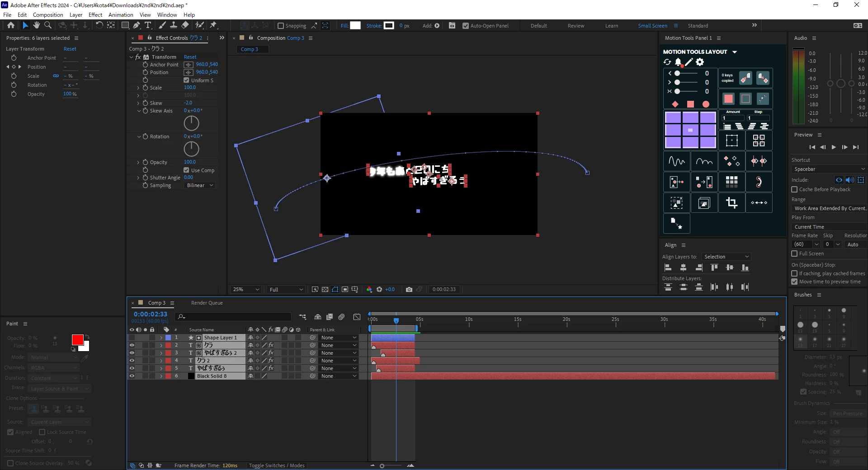The image size is (868, 470).
Task: Reset the Layer Transform properties
Action: point(70,49)
